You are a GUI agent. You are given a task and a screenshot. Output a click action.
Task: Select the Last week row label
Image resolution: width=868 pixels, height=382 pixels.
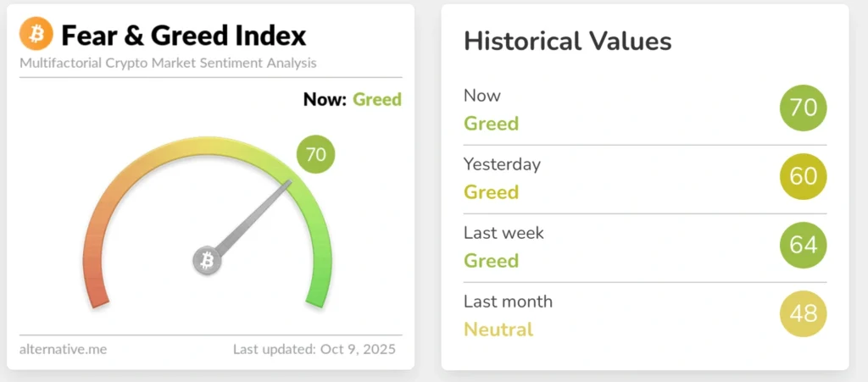point(504,233)
